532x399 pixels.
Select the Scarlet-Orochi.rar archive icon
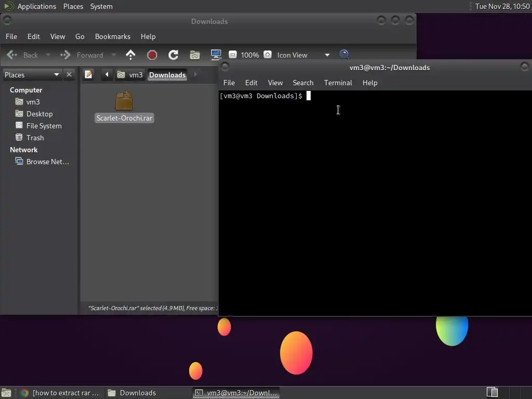point(124,100)
